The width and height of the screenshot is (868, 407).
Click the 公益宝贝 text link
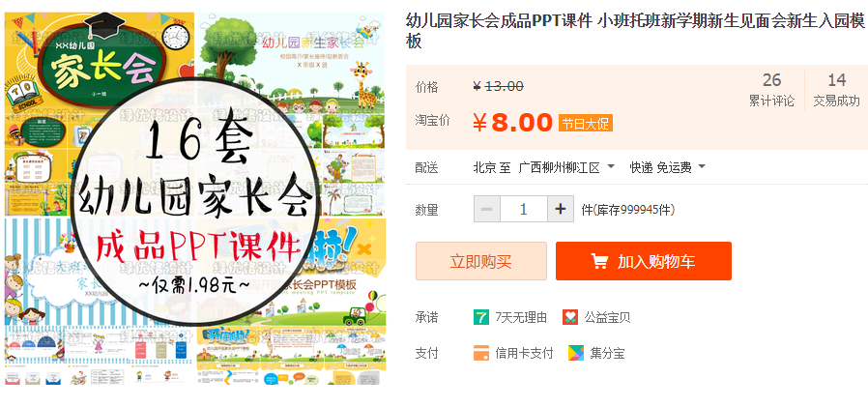click(607, 317)
